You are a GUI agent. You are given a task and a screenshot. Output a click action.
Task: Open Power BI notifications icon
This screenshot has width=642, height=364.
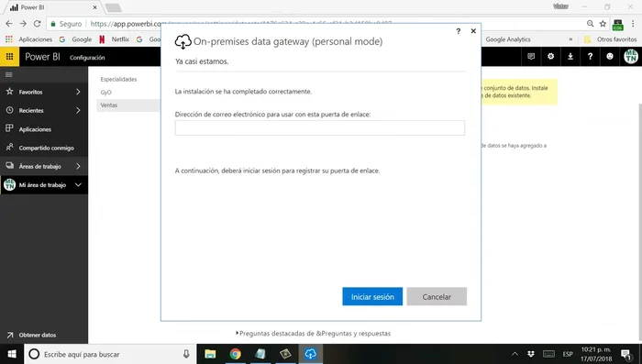coord(531,57)
